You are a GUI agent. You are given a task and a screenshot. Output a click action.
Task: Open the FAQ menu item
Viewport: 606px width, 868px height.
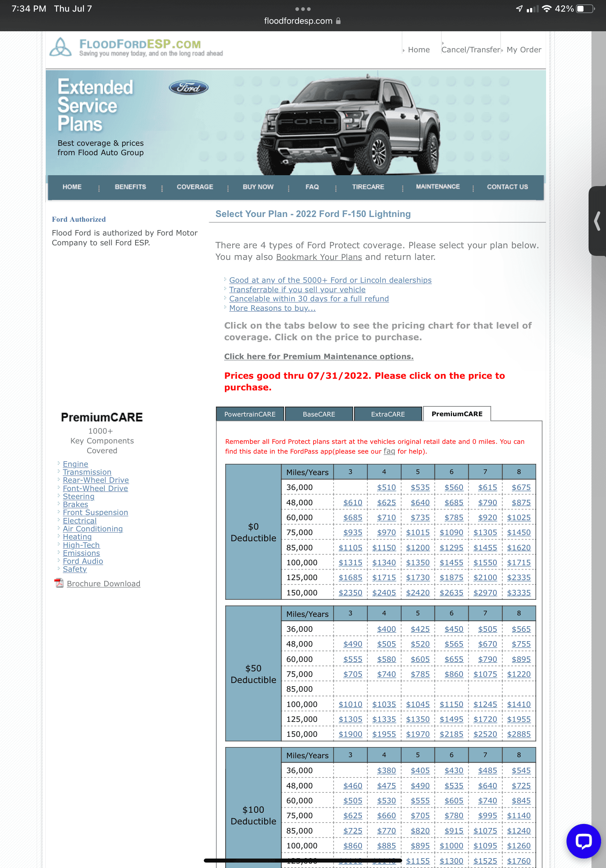pyautogui.click(x=312, y=187)
